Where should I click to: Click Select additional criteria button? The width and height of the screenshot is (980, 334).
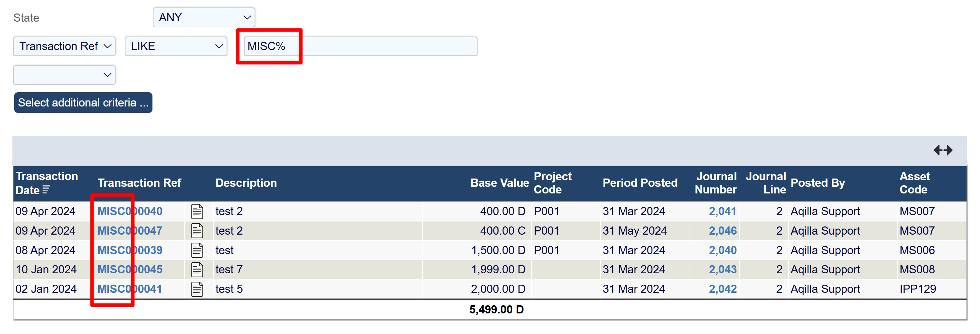point(83,103)
